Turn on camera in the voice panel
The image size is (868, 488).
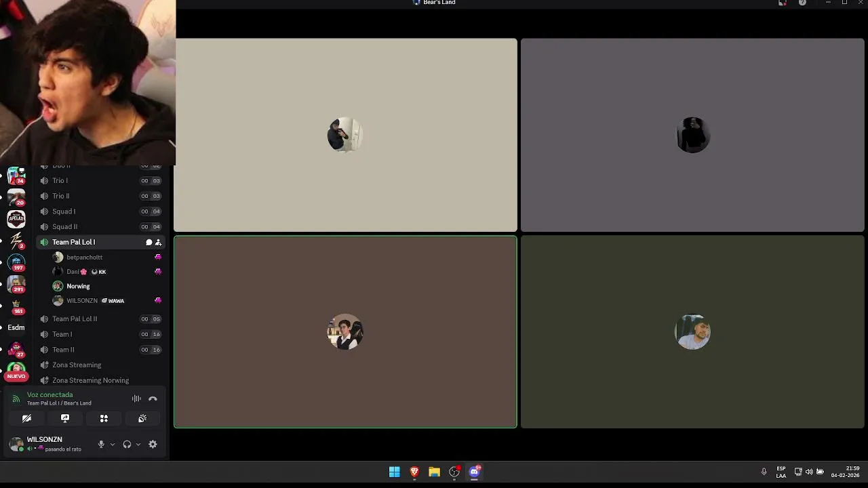point(26,418)
